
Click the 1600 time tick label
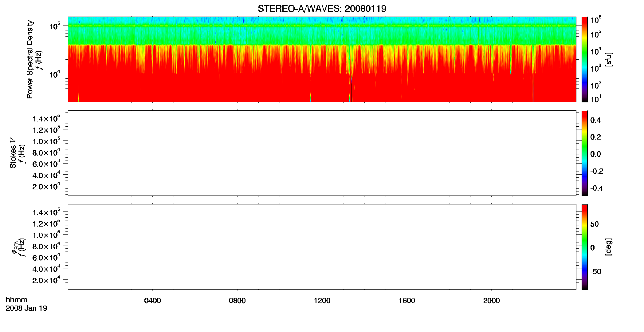click(x=407, y=301)
